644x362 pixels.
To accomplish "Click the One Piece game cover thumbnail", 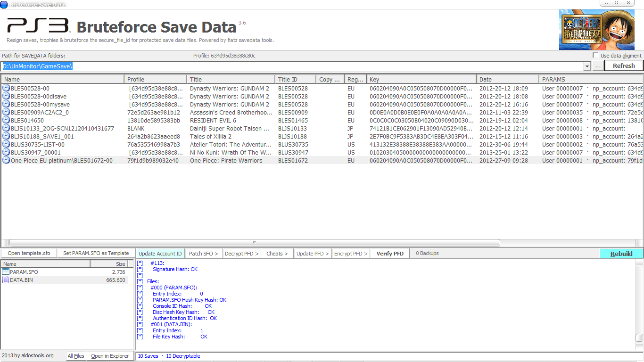I will [x=596, y=30].
